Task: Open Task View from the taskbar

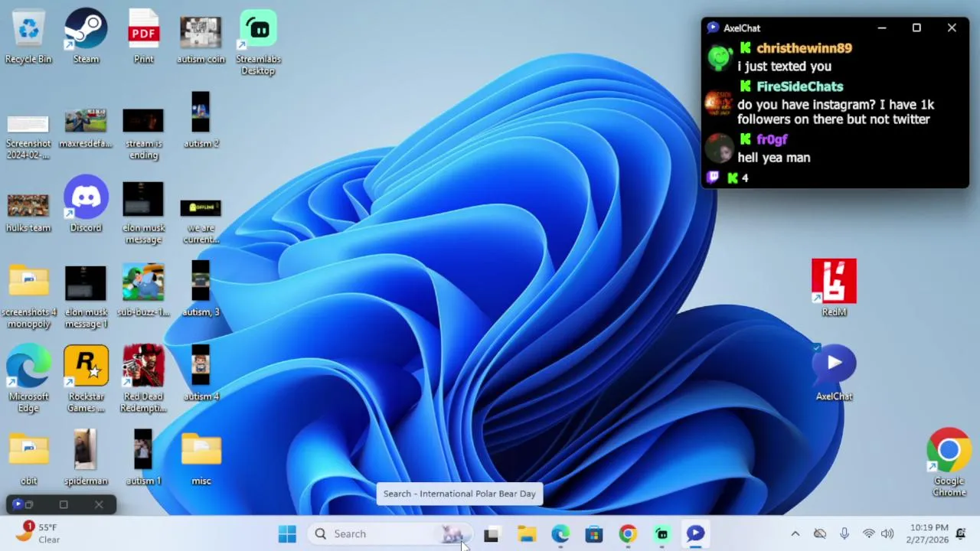Action: [x=492, y=534]
